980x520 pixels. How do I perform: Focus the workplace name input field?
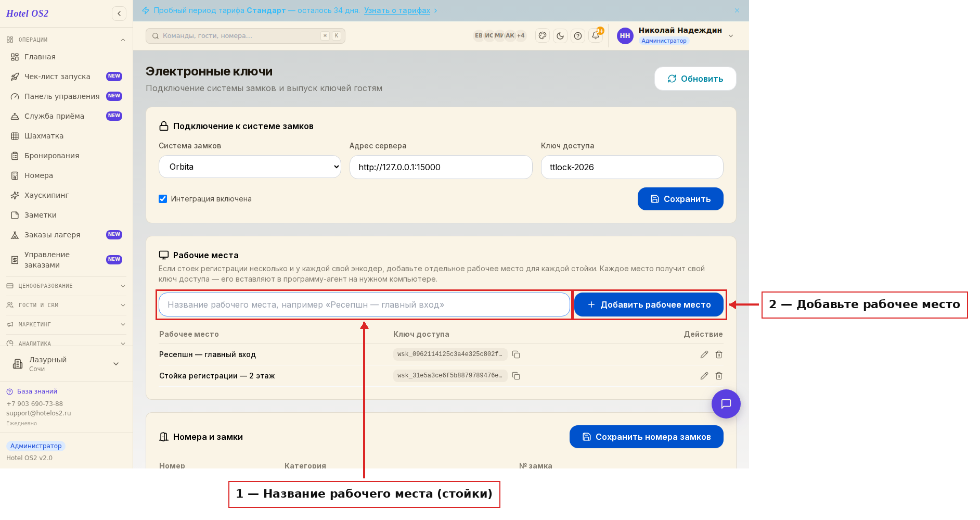point(364,305)
